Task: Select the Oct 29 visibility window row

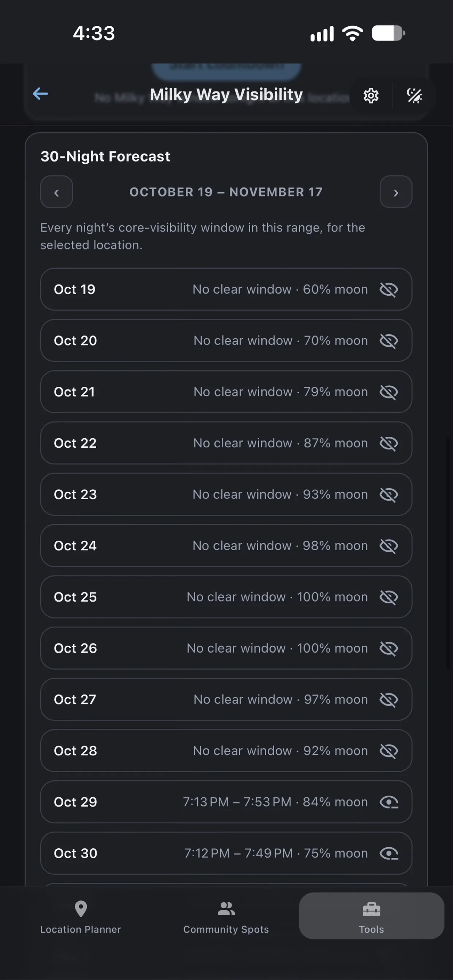Action: click(x=226, y=802)
